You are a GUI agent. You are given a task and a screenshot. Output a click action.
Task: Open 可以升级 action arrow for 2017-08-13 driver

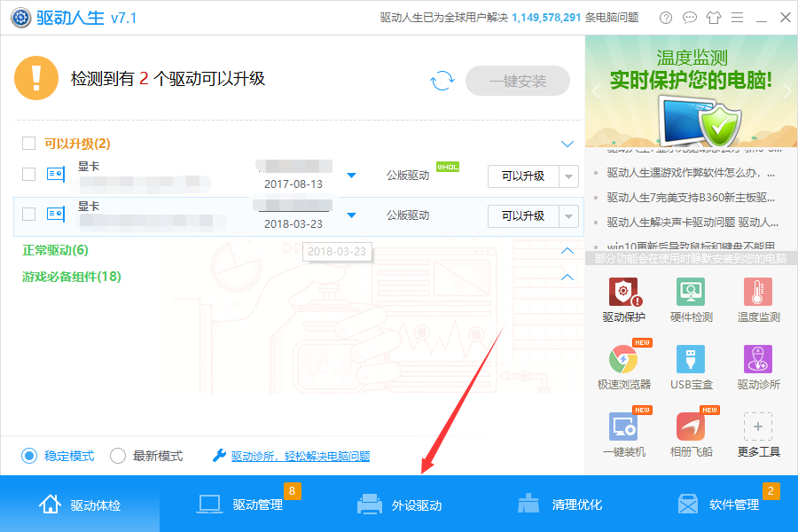click(x=569, y=176)
